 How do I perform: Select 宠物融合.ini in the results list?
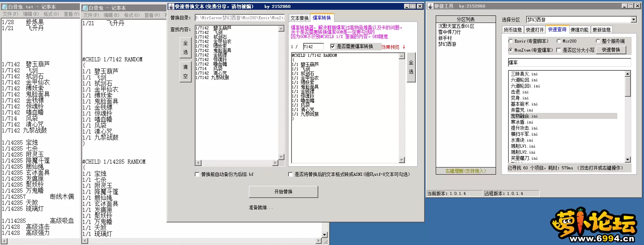coord(563,116)
